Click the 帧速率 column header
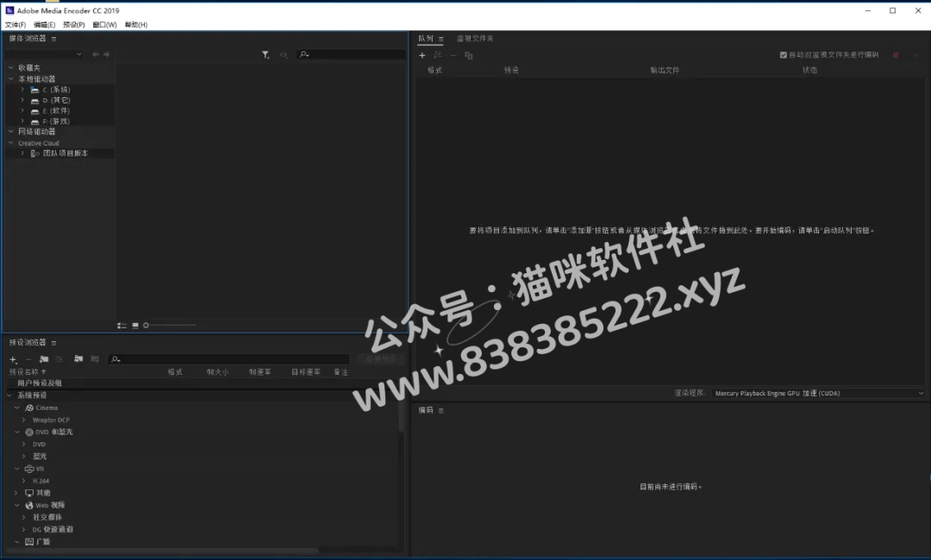931x560 pixels. pyautogui.click(x=260, y=372)
